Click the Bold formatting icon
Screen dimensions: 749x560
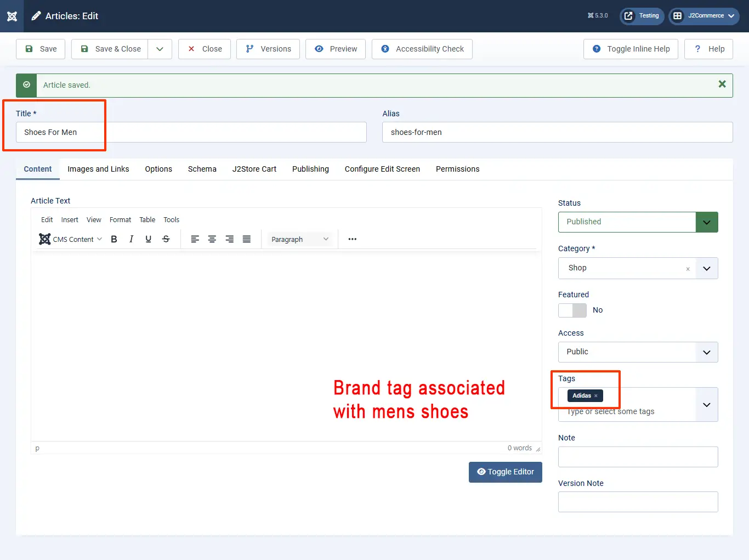pos(114,239)
